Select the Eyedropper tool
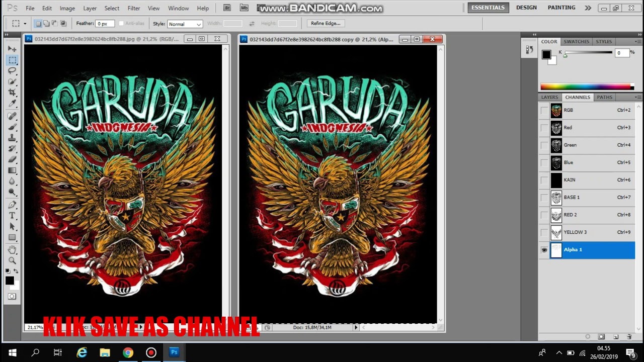Viewport: 644px width, 362px height. click(12, 104)
